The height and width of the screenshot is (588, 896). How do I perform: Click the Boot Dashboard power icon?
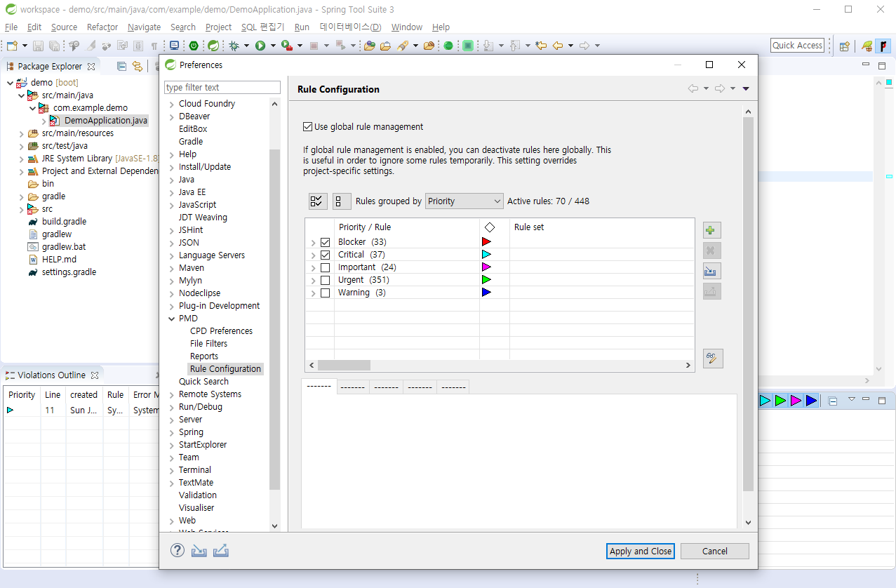click(x=194, y=46)
